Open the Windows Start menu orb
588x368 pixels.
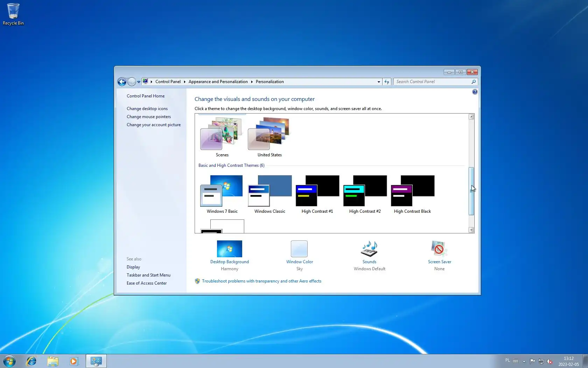click(9, 361)
